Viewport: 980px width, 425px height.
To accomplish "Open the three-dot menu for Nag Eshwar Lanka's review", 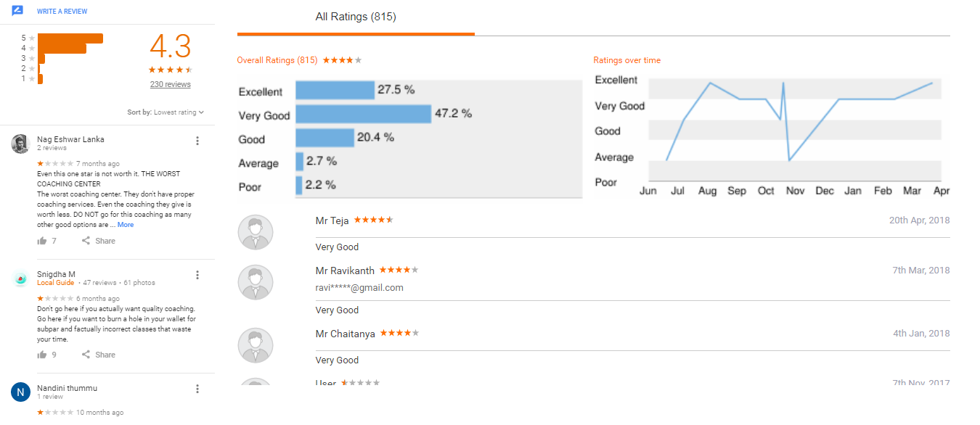I will click(x=197, y=141).
